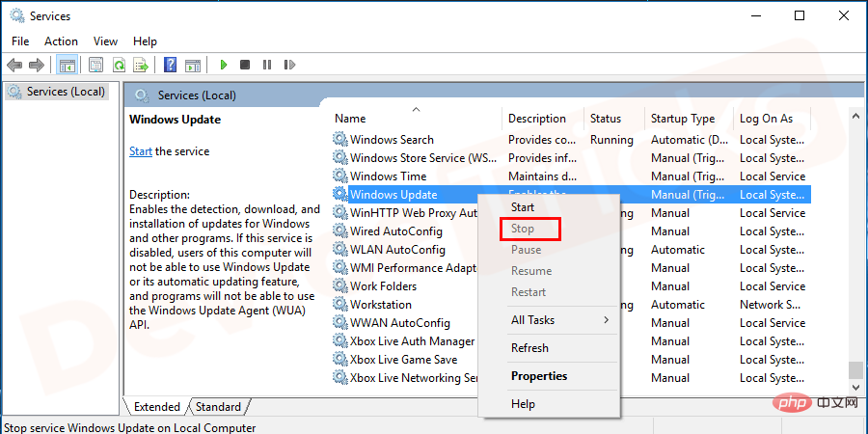The width and height of the screenshot is (868, 434).
Task: Select the WinHTTP Web Proxy Auto service
Action: coord(413,212)
